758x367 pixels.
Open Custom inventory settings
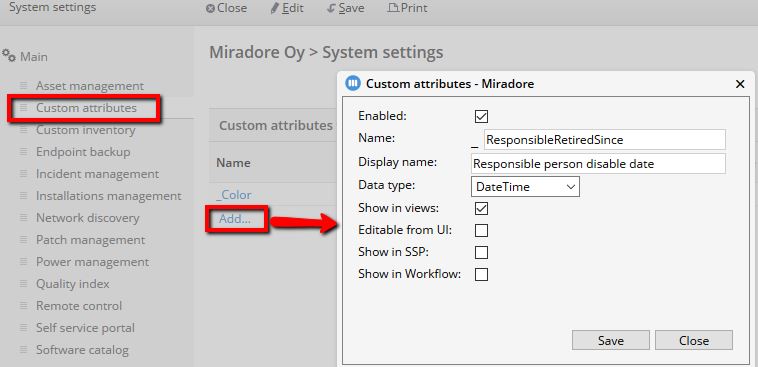pos(86,130)
